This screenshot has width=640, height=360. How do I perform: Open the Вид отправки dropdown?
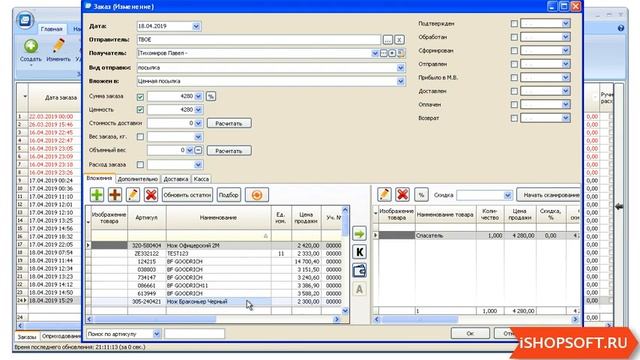400,68
